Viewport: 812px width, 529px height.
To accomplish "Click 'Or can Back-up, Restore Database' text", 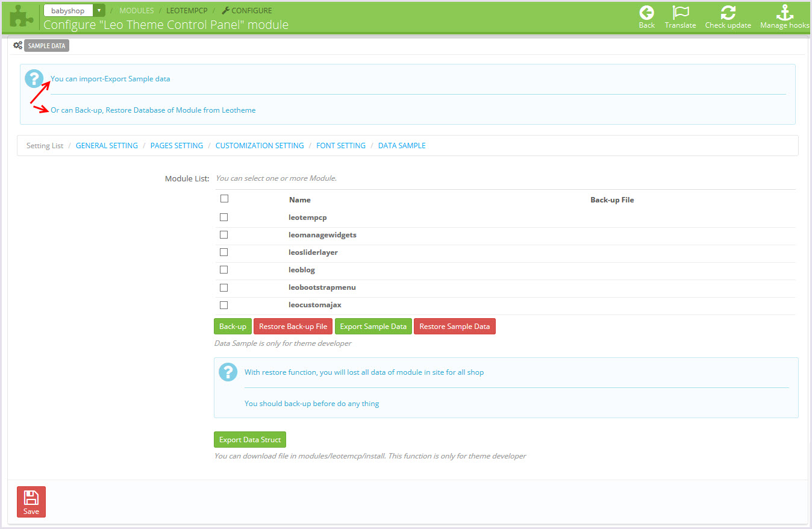I will 153,110.
